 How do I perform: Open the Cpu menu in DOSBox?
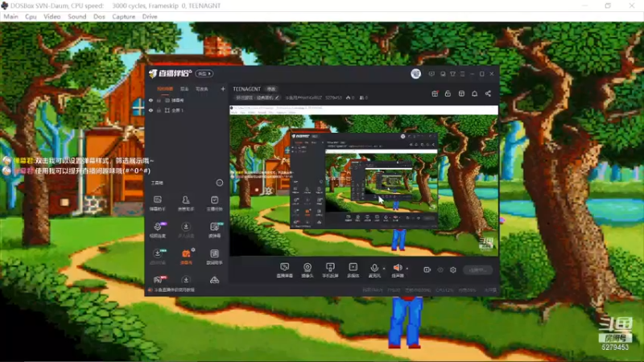click(31, 16)
